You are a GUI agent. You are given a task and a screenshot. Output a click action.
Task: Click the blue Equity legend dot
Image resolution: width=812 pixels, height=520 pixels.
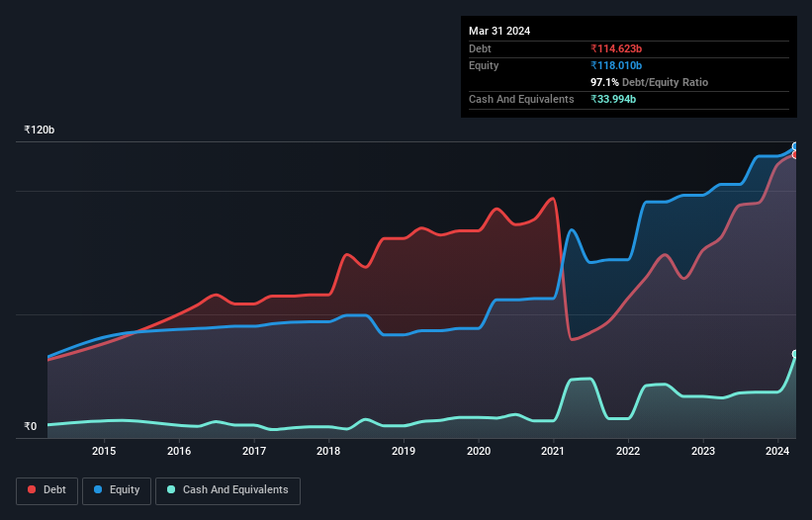[x=98, y=489]
